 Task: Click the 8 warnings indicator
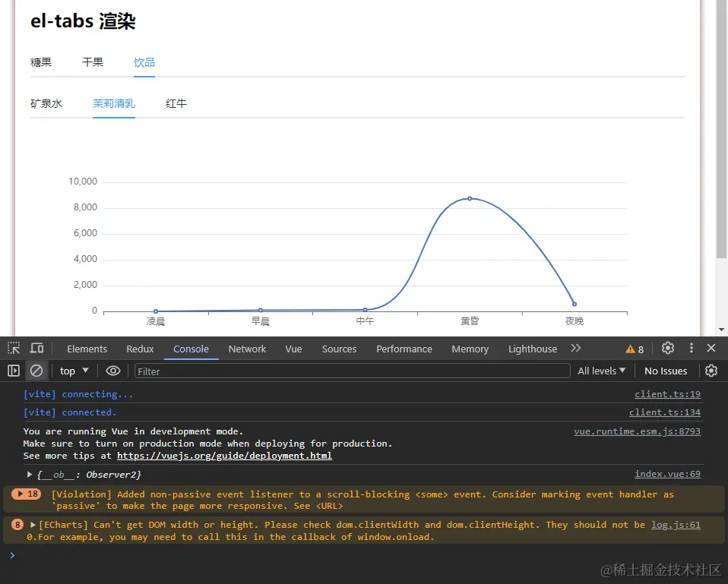coord(635,349)
